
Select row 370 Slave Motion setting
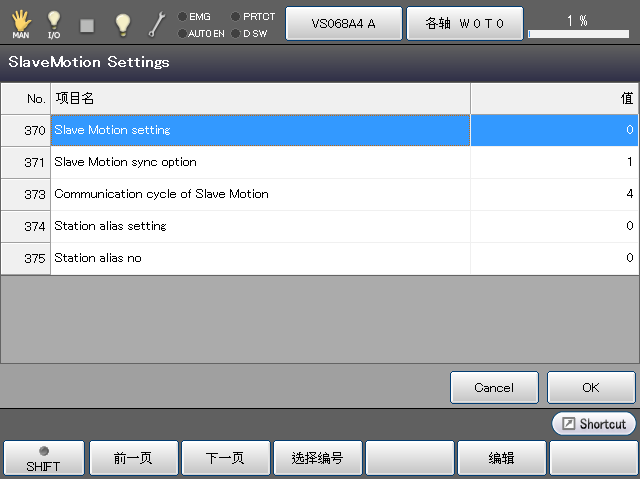pos(260,130)
